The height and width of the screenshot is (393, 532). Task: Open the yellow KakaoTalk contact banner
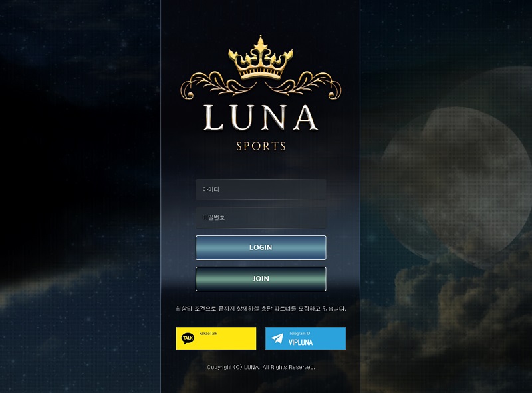point(216,338)
